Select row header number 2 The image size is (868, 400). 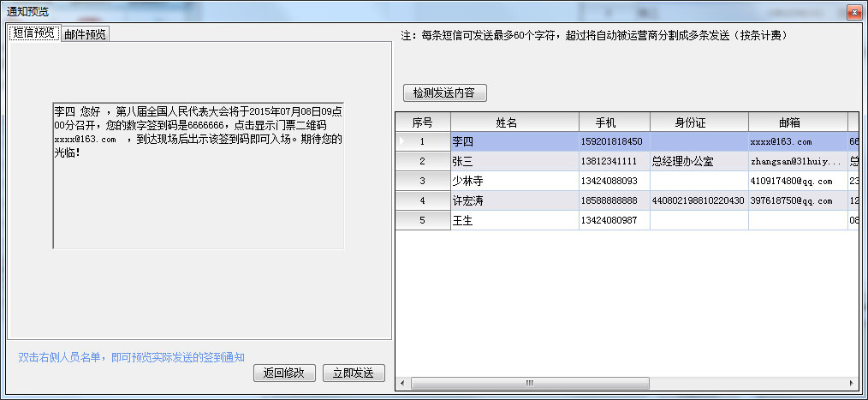423,161
